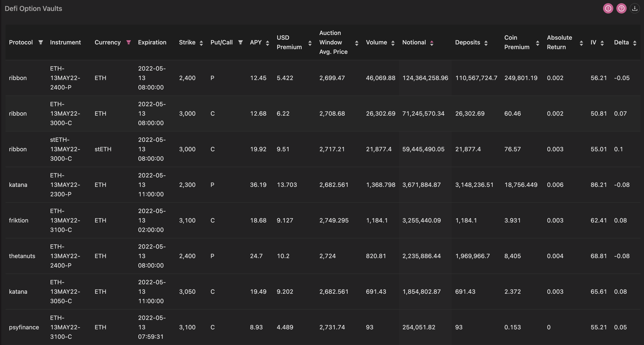Click coin premium value 18,756.449
Screen dimensions: 644x345
coord(521,185)
